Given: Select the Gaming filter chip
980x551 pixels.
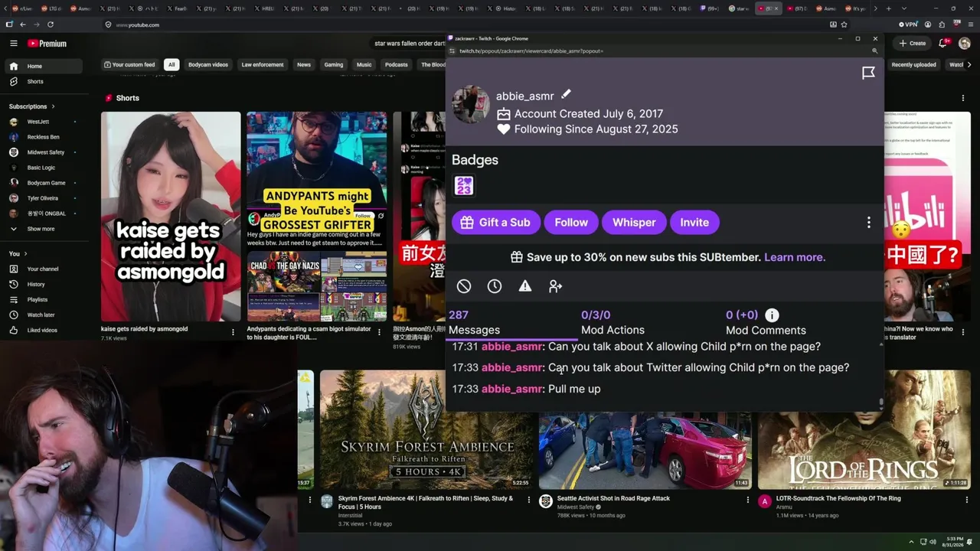Looking at the screenshot, I should (x=334, y=65).
